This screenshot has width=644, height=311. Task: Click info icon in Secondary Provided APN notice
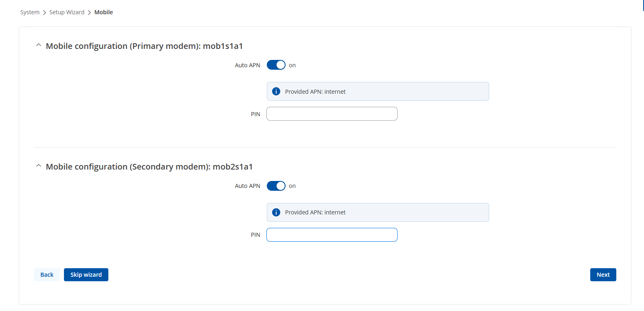[x=276, y=212]
